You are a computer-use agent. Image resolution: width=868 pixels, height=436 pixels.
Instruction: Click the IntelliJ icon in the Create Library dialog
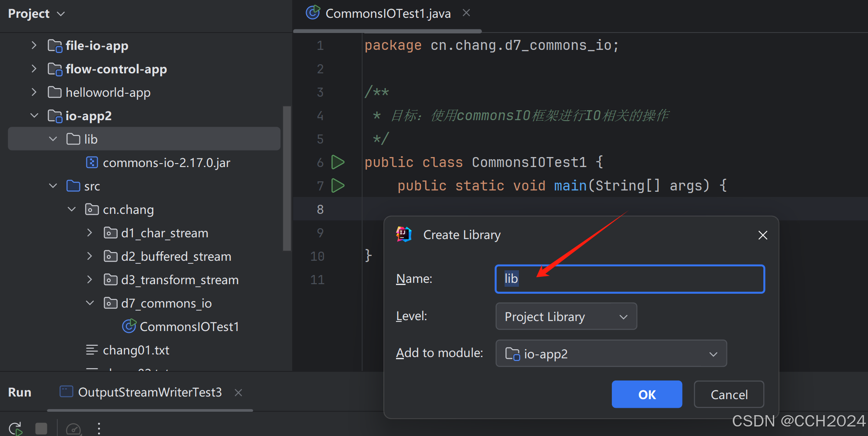tap(403, 234)
